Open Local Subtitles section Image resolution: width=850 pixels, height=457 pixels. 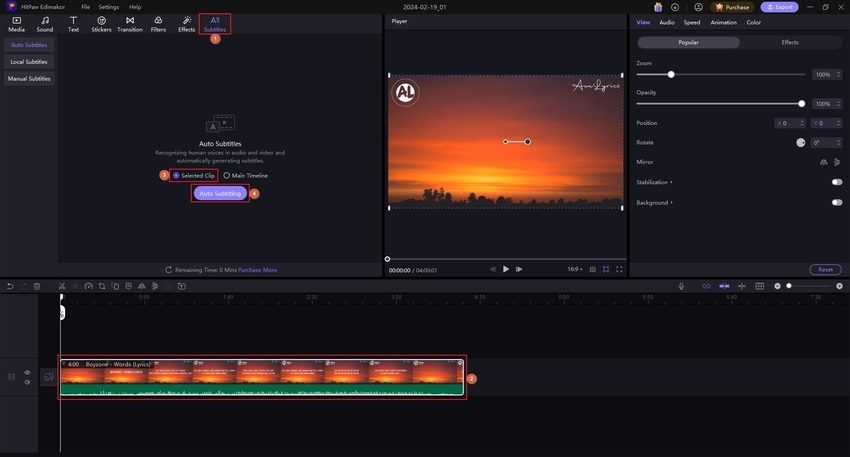(29, 62)
